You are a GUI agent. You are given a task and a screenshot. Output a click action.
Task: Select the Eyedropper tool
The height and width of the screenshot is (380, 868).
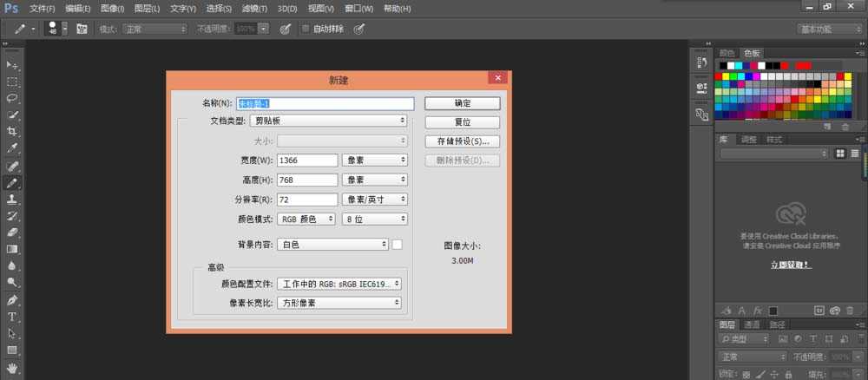12,148
